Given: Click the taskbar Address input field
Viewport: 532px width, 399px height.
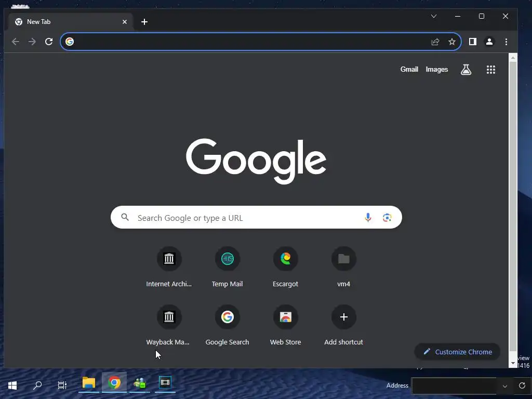Looking at the screenshot, I should click(455, 386).
